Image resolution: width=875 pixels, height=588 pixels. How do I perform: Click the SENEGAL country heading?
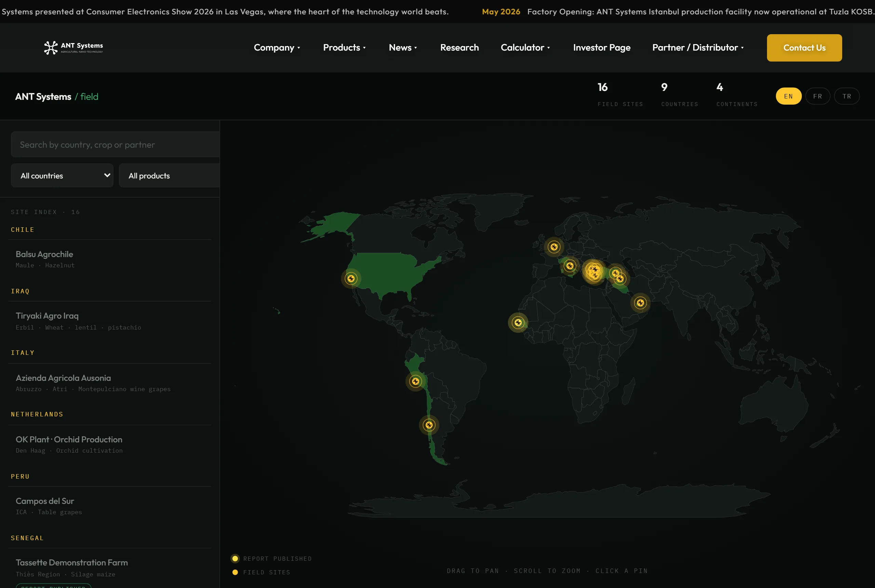tap(27, 538)
